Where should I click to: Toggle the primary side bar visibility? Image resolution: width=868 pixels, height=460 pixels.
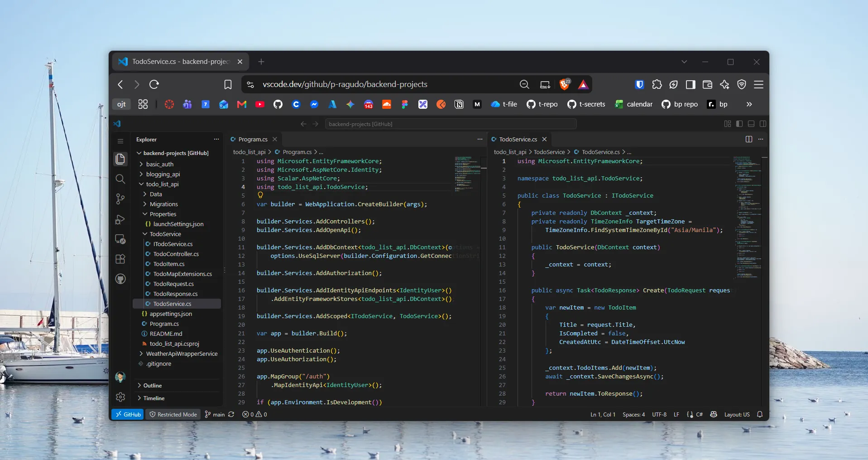(x=739, y=124)
